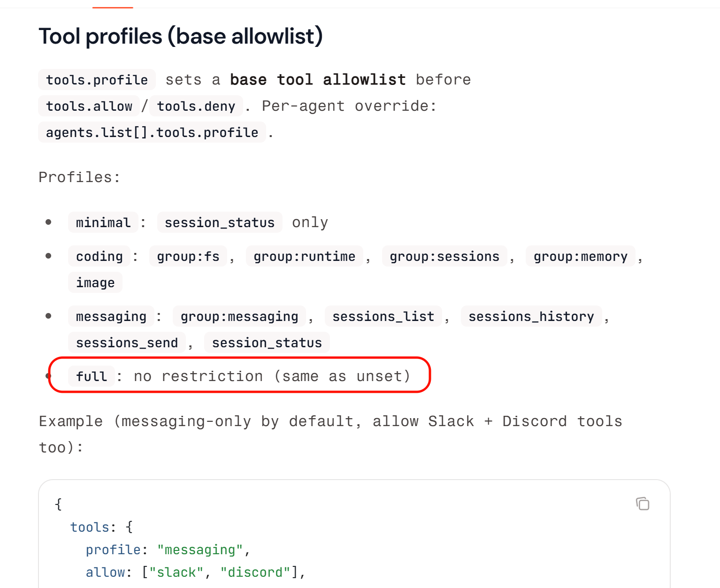
Task: Click the group:messaging code tag
Action: click(x=239, y=316)
